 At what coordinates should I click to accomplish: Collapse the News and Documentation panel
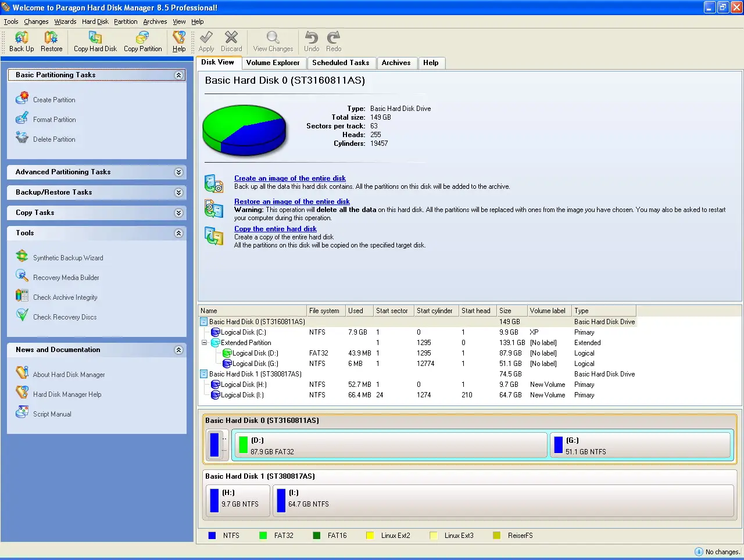[x=178, y=350]
